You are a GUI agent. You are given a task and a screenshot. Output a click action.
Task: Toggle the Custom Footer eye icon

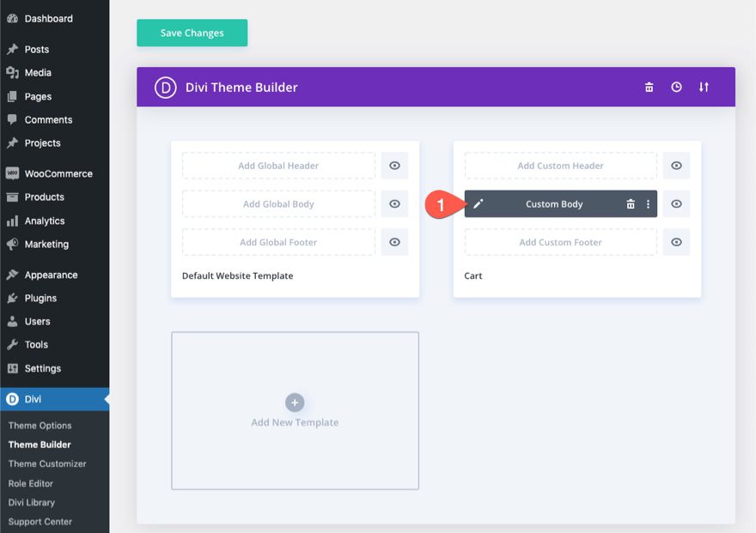[x=676, y=242]
